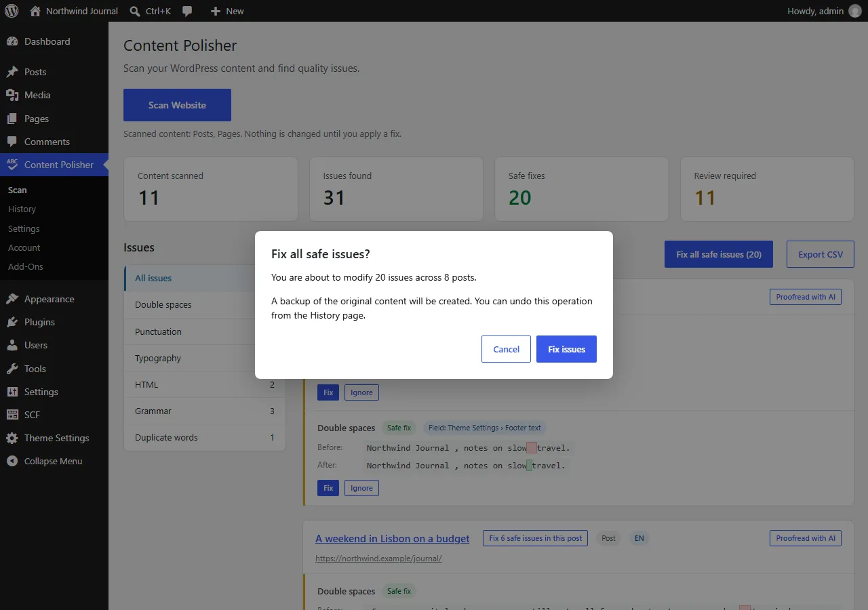Viewport: 868px width, 610px height.
Task: Click the Theme Settings gear icon
Action: tap(12, 438)
